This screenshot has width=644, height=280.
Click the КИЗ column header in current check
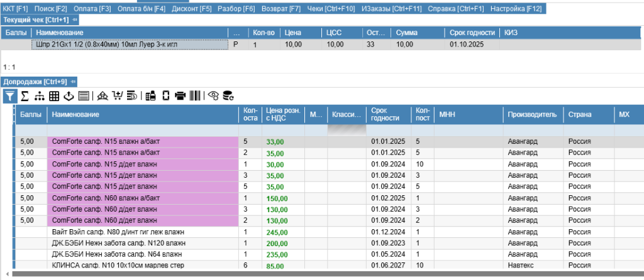click(x=570, y=33)
